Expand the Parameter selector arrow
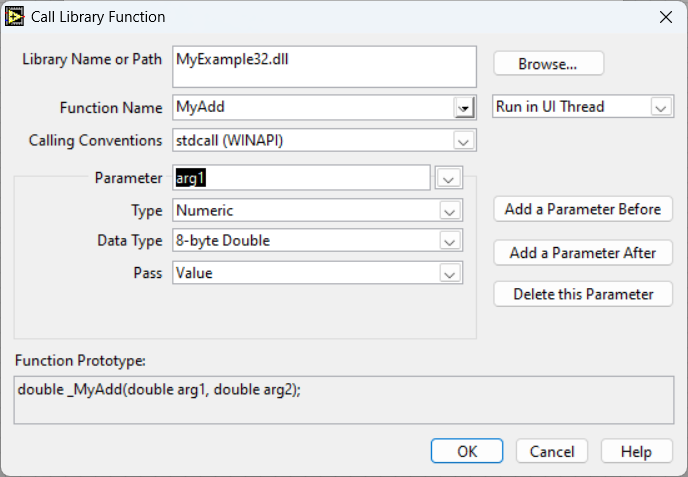 point(448,179)
